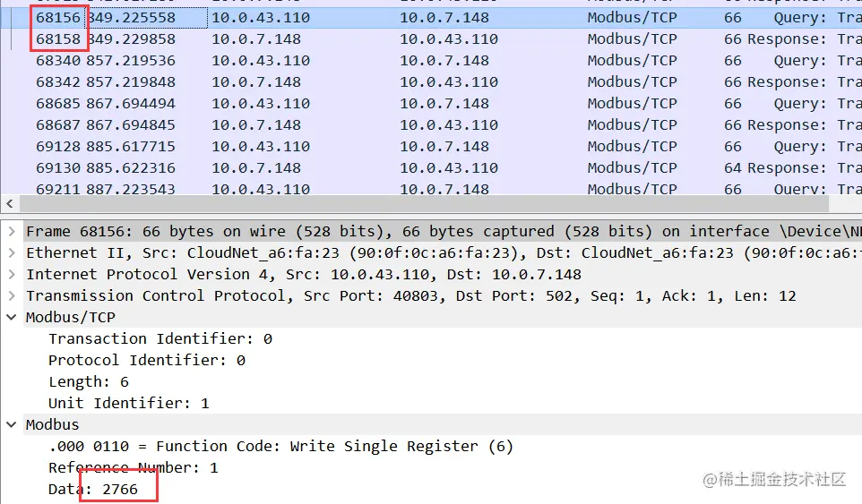Screen dimensions: 862x504
Task: Select the Protocol Identifier field
Action: click(x=146, y=360)
